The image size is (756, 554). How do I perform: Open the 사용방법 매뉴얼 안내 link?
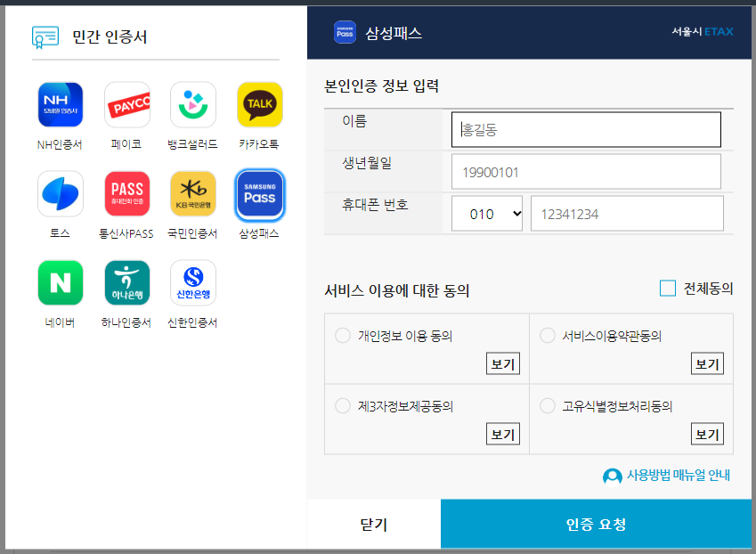click(678, 476)
